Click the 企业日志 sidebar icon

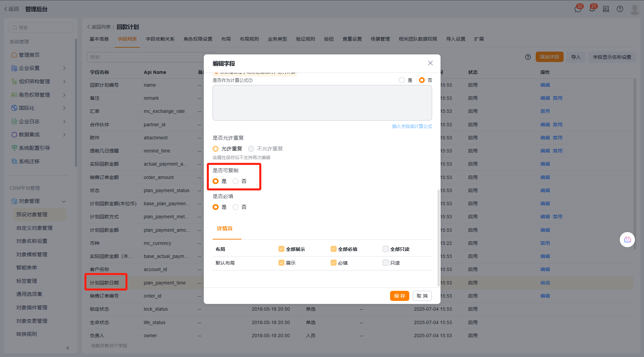14,121
